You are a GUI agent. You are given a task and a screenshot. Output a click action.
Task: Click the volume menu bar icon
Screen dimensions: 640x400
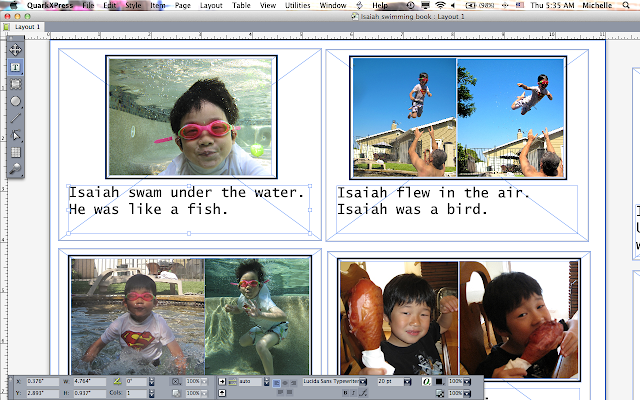click(453, 5)
